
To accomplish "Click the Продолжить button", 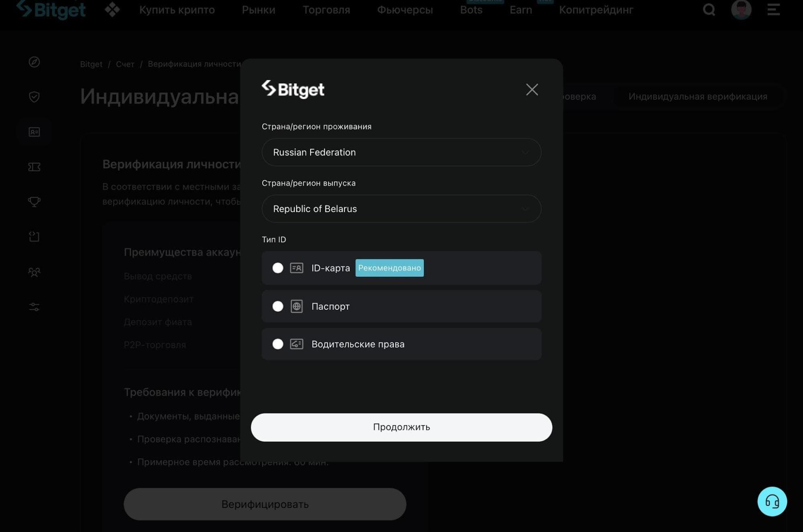I will click(x=401, y=427).
